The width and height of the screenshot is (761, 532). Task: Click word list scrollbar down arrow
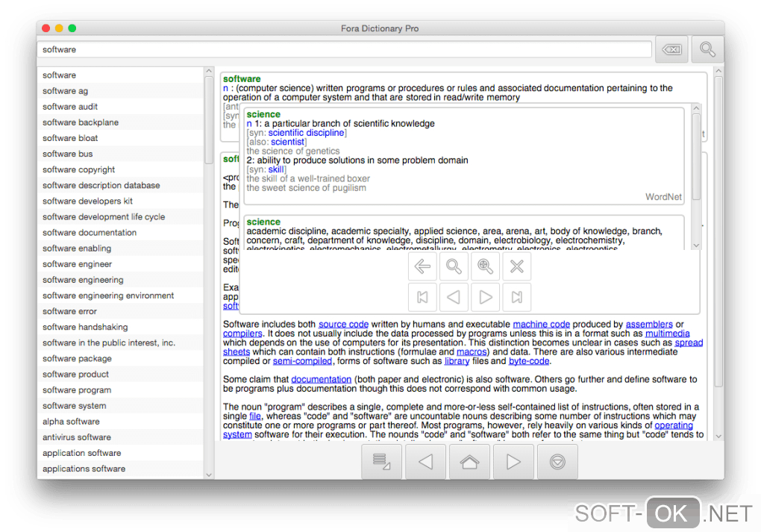209,475
